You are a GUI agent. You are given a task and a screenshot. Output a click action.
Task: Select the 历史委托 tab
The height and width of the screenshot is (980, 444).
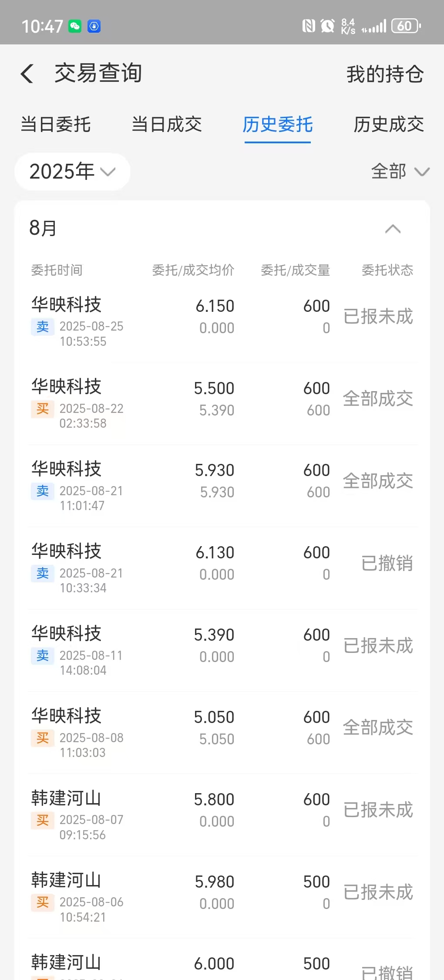[278, 125]
